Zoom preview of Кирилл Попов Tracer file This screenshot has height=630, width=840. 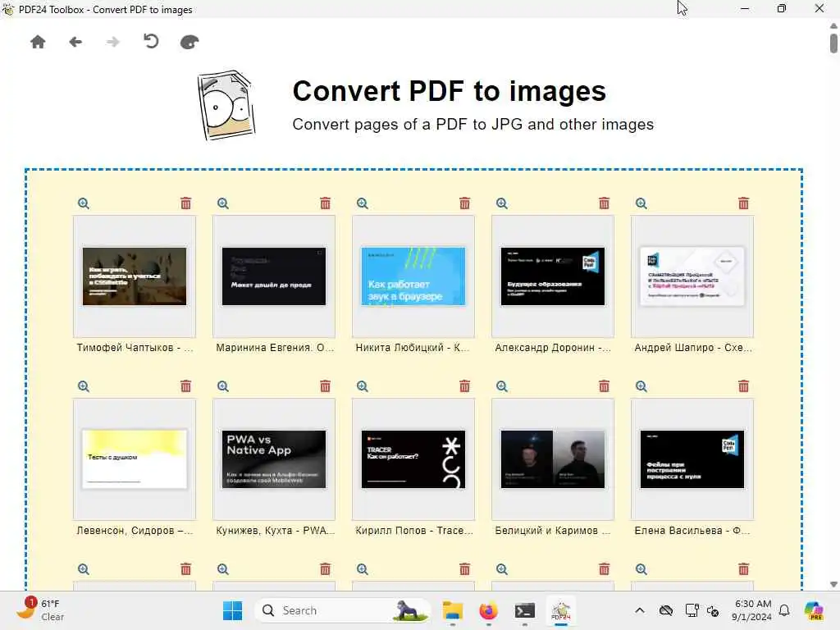point(363,386)
